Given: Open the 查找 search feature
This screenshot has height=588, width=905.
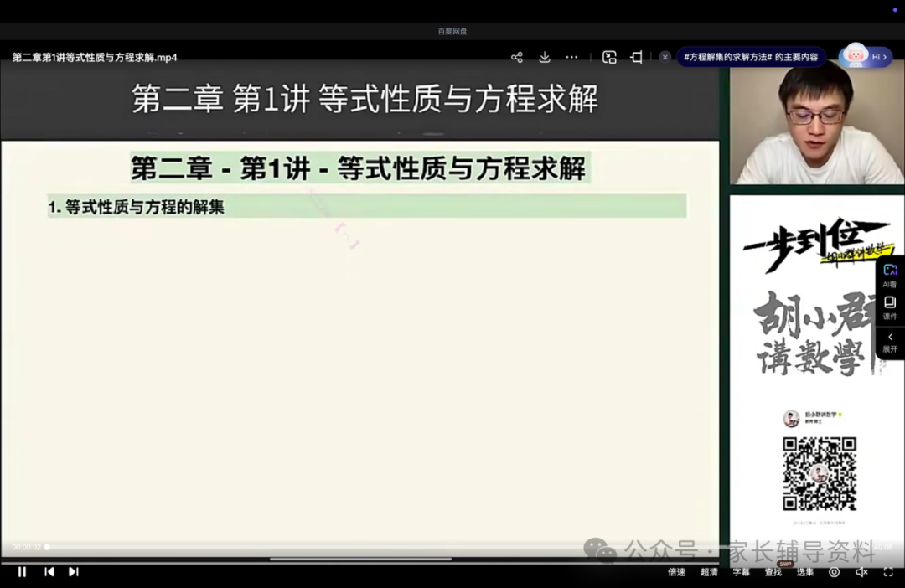Looking at the screenshot, I should (x=773, y=572).
